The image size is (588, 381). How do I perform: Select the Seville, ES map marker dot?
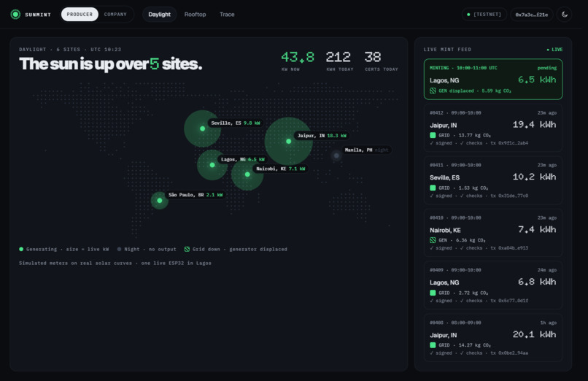[203, 128]
